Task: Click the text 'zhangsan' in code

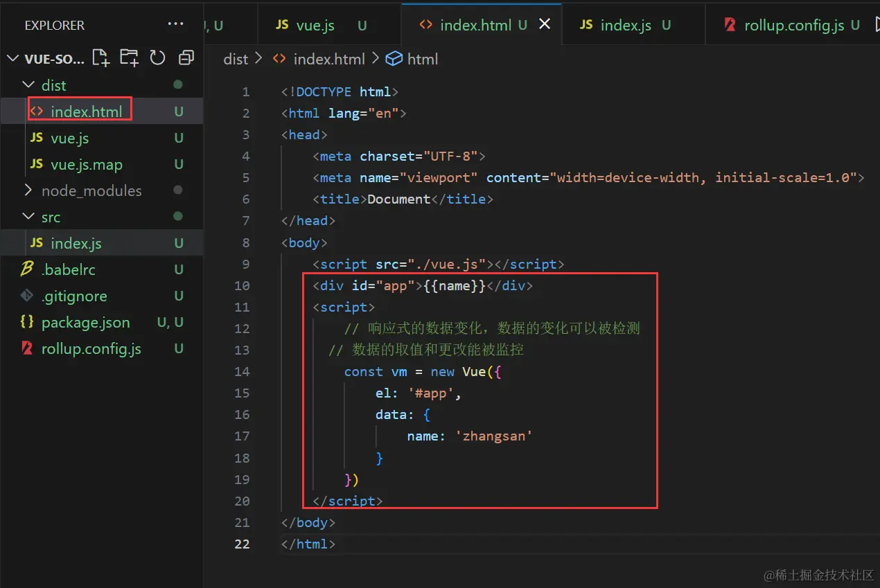Action: coord(494,436)
